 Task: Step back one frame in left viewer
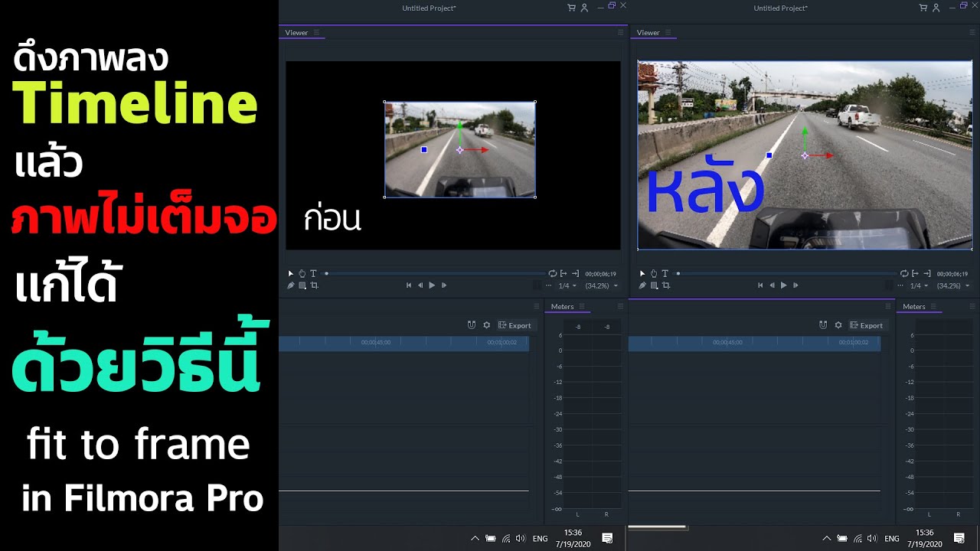point(420,285)
